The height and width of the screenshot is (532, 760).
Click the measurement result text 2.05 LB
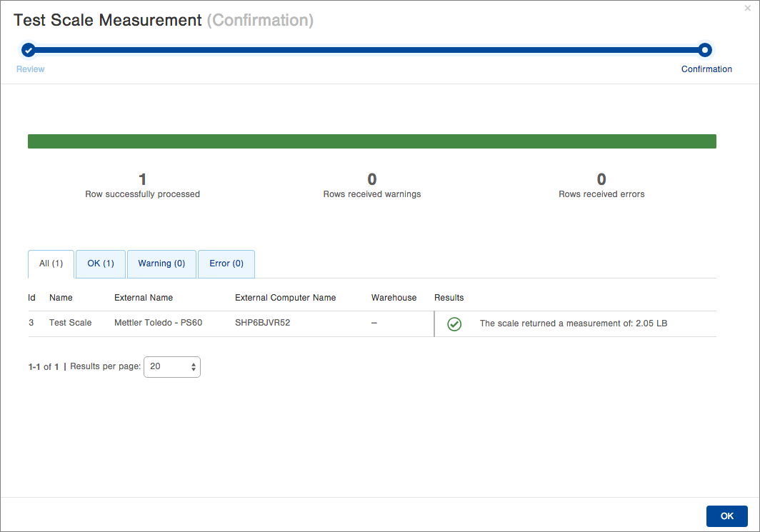click(x=574, y=323)
